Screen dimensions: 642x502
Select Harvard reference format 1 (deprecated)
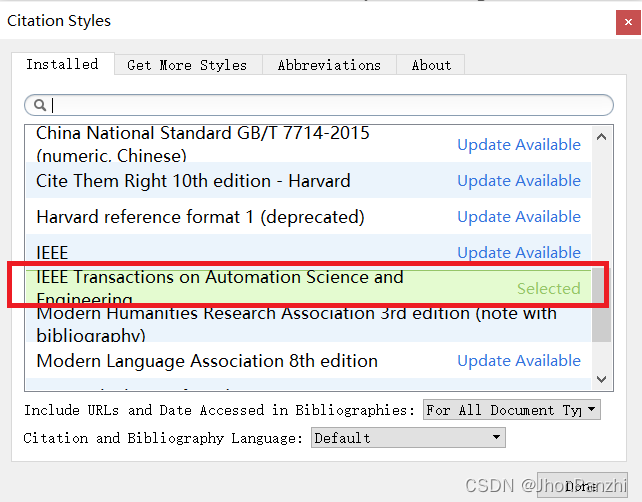pyautogui.click(x=309, y=216)
